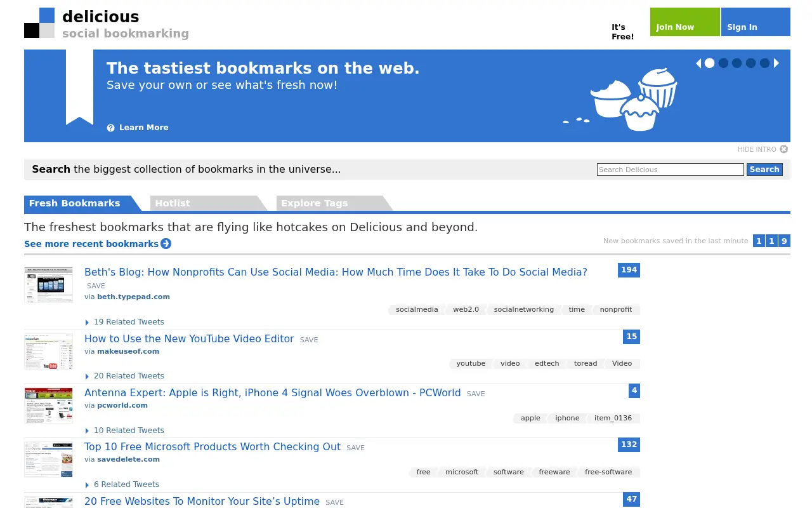Click the 132 save count badge
The height and width of the screenshot is (508, 812).
click(629, 444)
